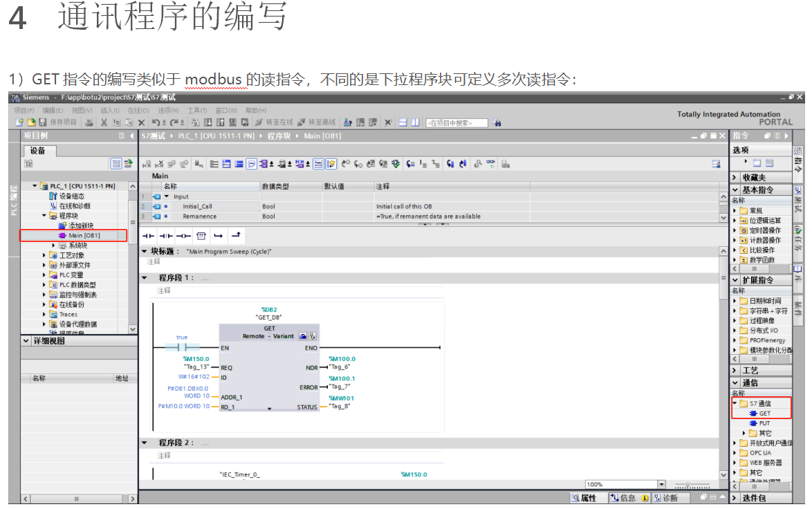Click 转至在线 go online button

[x=275, y=122]
